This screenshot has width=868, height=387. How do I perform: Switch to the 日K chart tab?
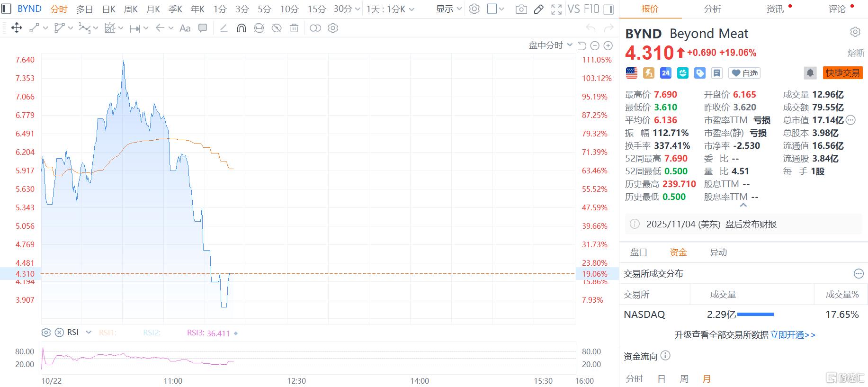[109, 9]
